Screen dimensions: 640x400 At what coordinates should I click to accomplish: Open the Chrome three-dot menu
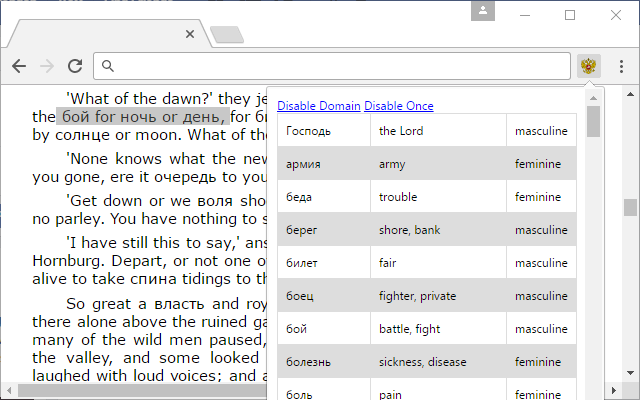click(x=621, y=66)
